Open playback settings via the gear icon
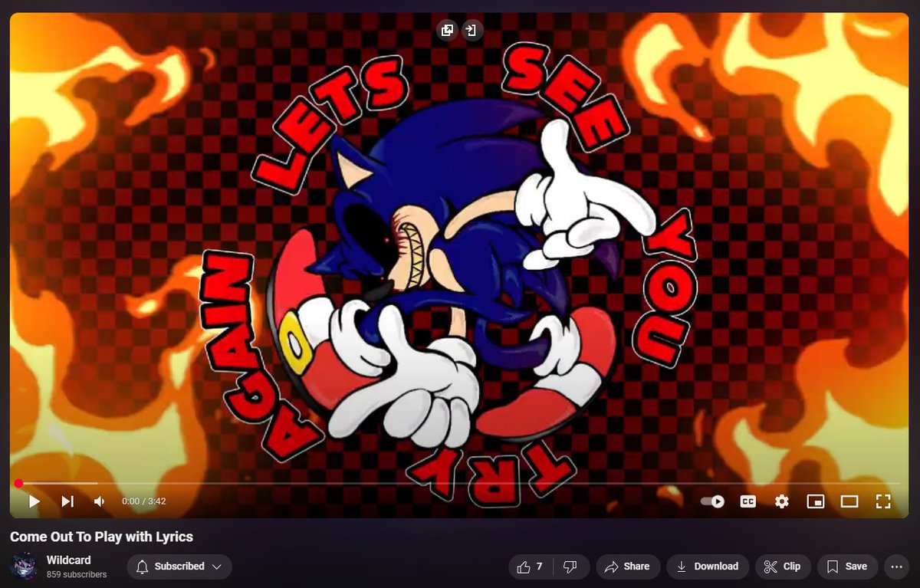 (781, 501)
